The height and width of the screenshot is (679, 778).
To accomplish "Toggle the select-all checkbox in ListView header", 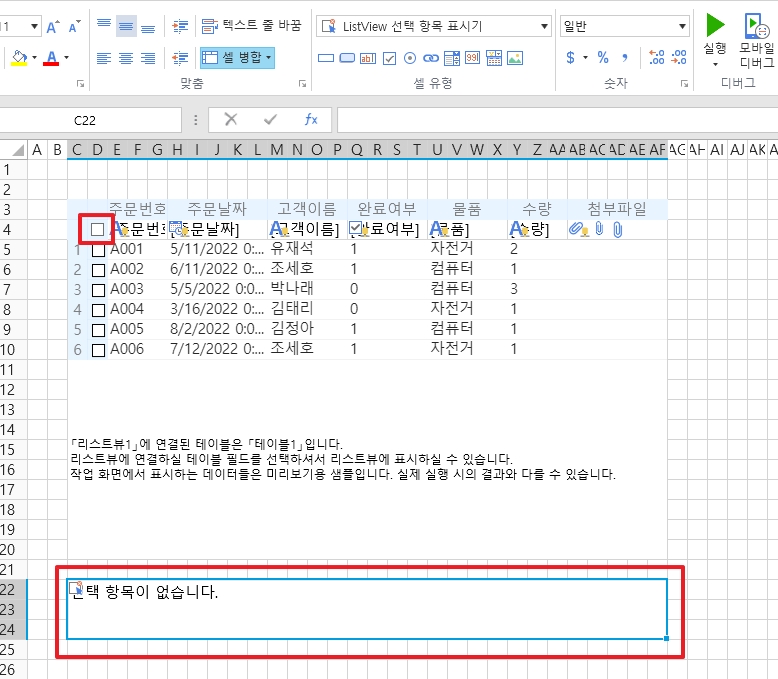I will point(97,230).
